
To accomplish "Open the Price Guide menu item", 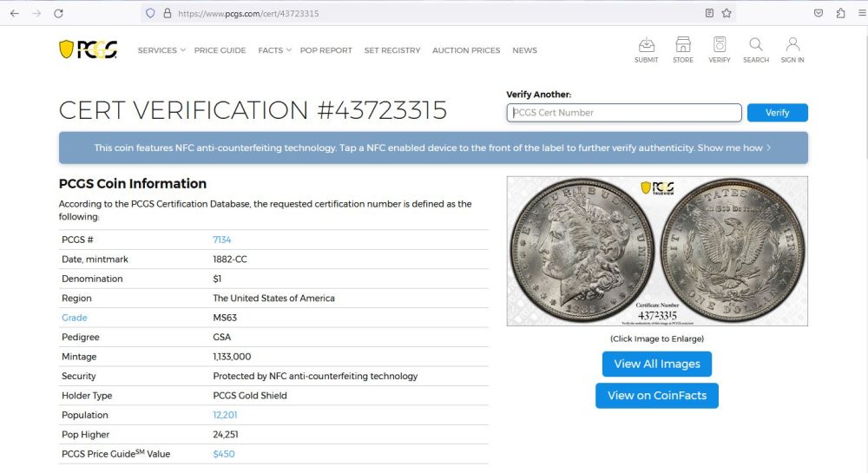I will [220, 50].
